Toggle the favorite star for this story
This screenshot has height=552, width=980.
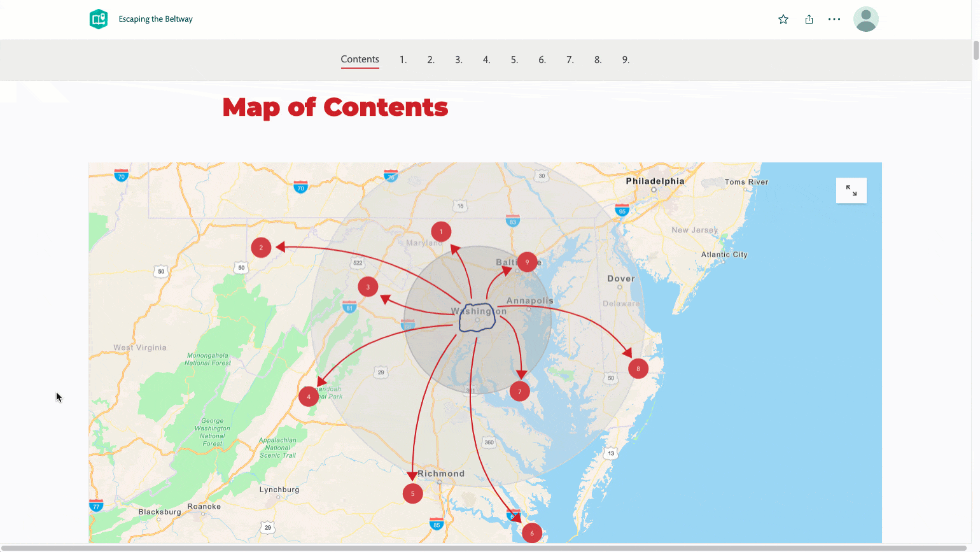(783, 18)
